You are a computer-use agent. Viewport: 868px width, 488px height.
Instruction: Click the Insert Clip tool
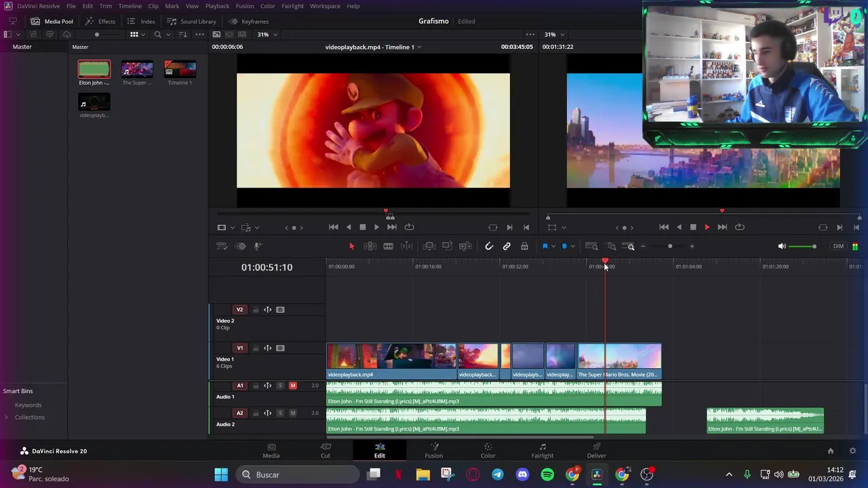coord(429,246)
